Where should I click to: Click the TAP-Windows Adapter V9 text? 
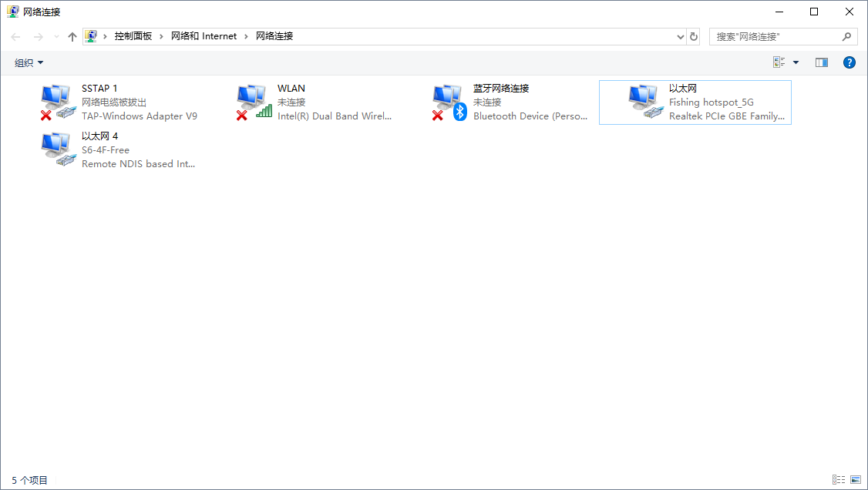tap(140, 116)
